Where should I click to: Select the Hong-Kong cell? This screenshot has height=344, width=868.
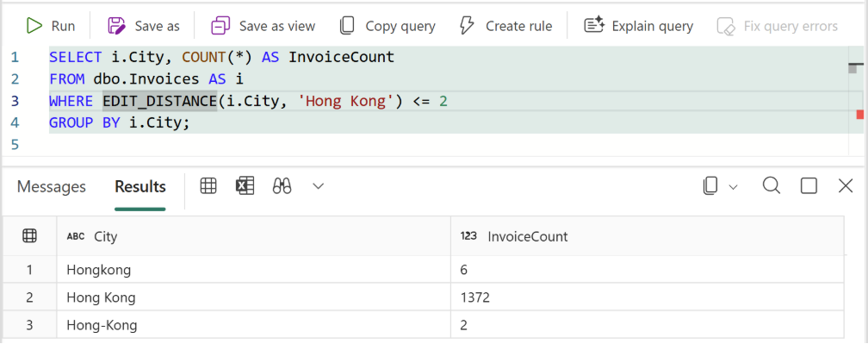pyautogui.click(x=254, y=325)
